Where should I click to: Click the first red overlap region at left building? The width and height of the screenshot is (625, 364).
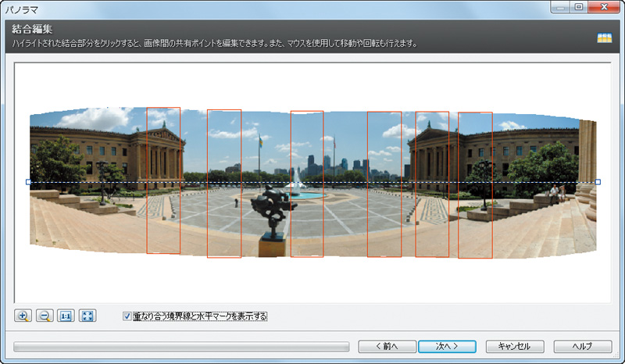tap(163, 180)
